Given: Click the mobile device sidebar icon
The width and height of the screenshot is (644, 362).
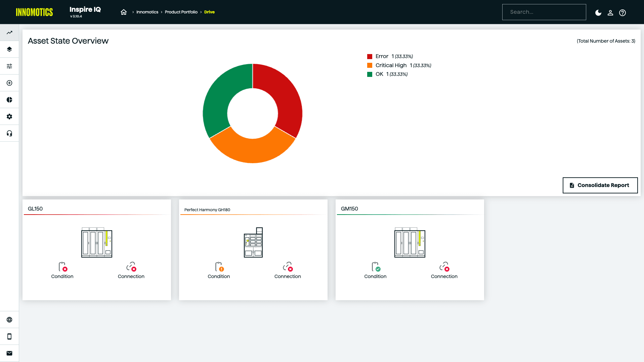Looking at the screenshot, I should click(x=9, y=336).
